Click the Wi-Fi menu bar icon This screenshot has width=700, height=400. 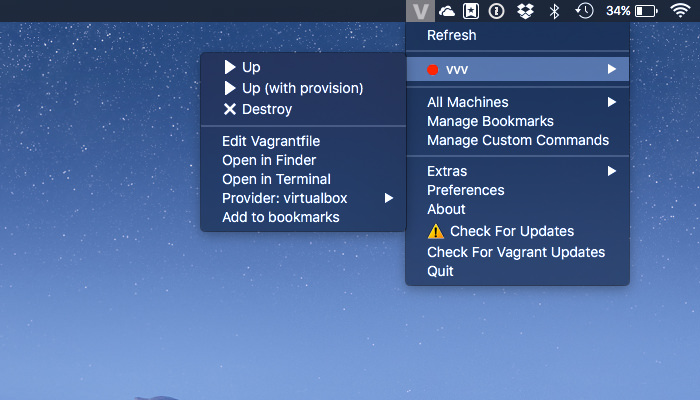coord(680,11)
